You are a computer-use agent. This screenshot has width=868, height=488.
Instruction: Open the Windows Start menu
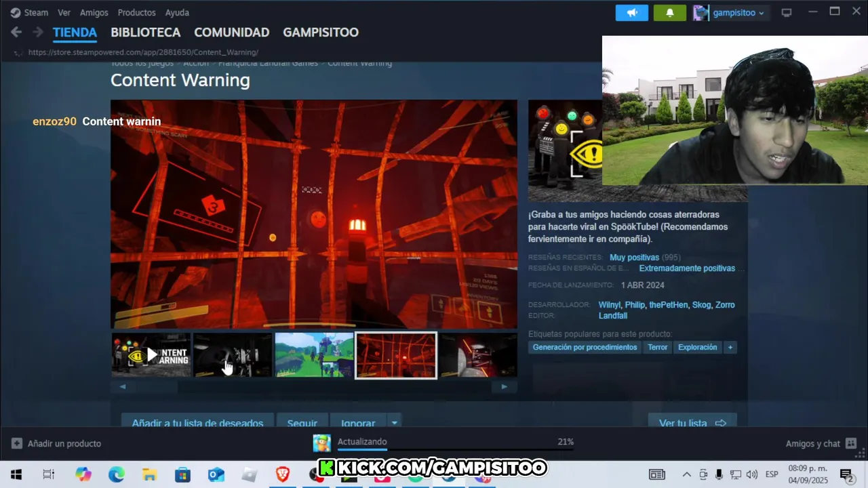16,474
